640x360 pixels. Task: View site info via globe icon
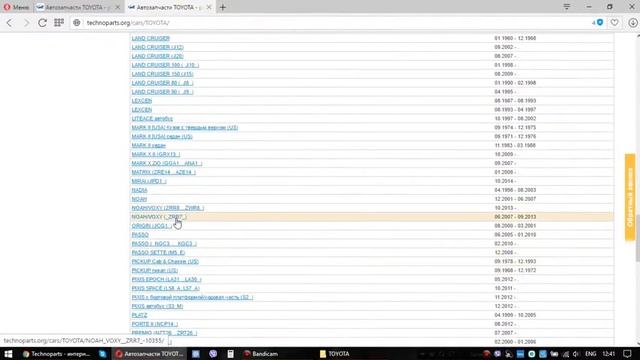click(77, 23)
